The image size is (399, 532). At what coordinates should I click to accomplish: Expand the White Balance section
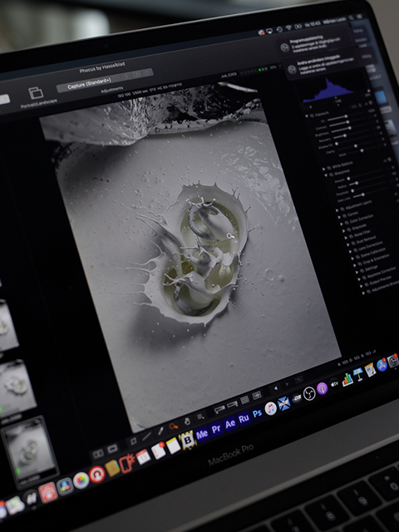click(323, 168)
